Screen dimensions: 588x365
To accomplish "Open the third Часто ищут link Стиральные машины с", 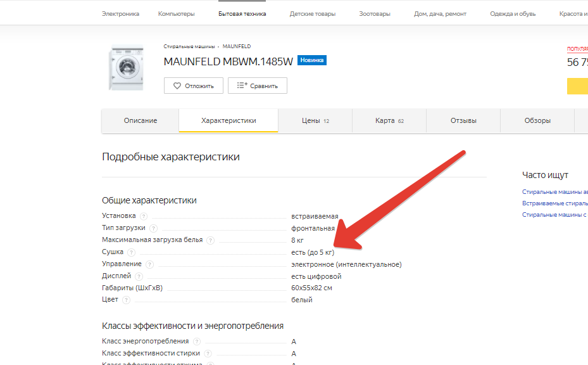I will pyautogui.click(x=554, y=214).
